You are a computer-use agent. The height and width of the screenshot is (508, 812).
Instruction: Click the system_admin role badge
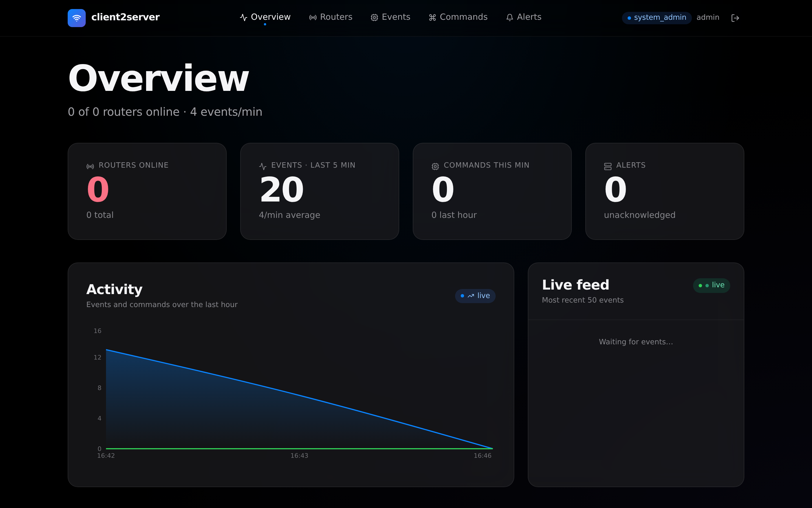[x=657, y=17]
